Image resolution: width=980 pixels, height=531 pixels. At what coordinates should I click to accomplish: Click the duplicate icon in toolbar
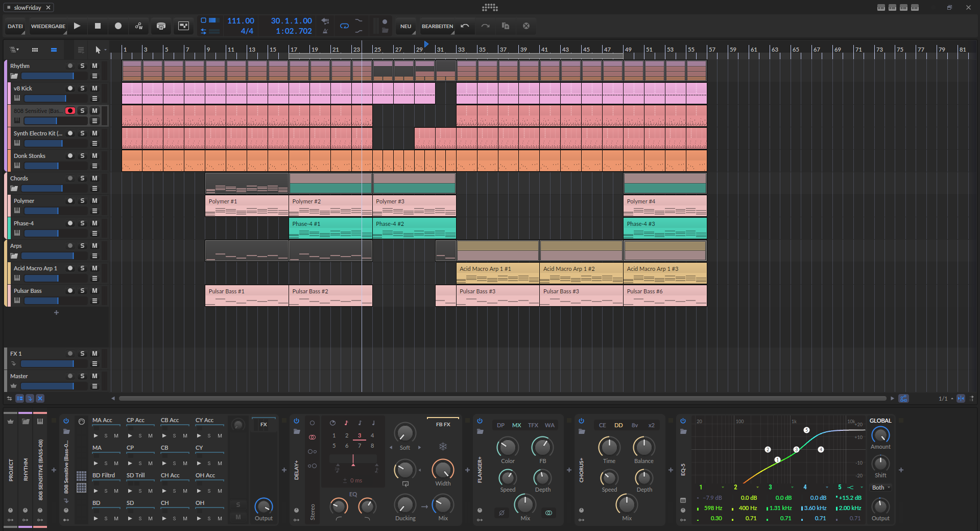pos(506,26)
